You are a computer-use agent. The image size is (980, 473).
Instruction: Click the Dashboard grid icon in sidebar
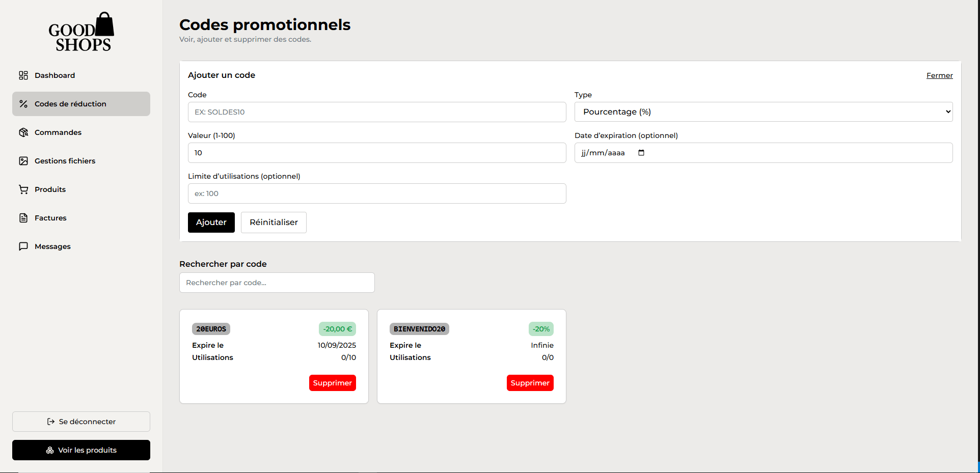(23, 75)
